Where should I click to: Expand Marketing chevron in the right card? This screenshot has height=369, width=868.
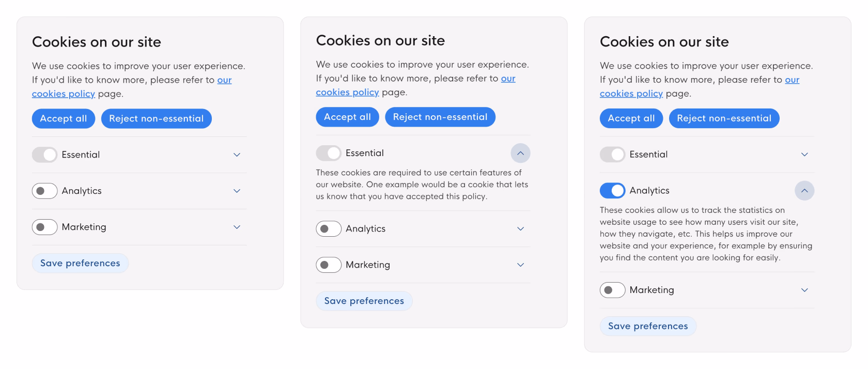[x=804, y=290]
